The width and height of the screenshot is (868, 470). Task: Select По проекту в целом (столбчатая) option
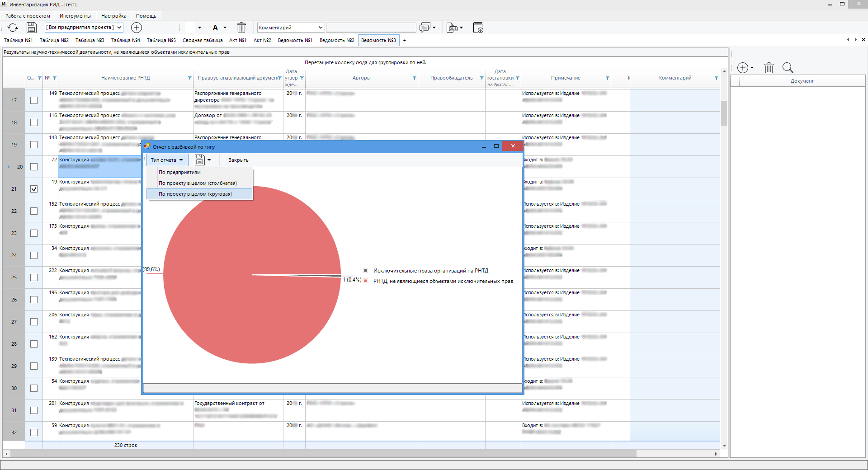point(198,183)
